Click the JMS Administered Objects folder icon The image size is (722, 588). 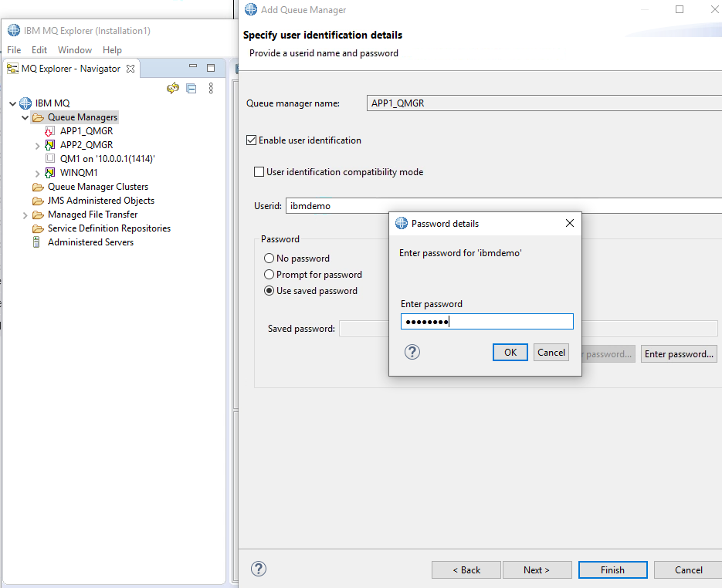coord(38,201)
